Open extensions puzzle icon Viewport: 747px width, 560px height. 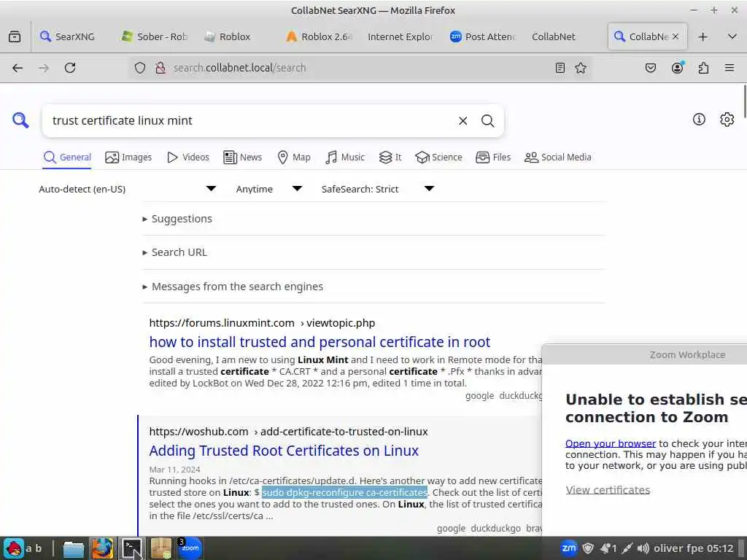coord(703,68)
